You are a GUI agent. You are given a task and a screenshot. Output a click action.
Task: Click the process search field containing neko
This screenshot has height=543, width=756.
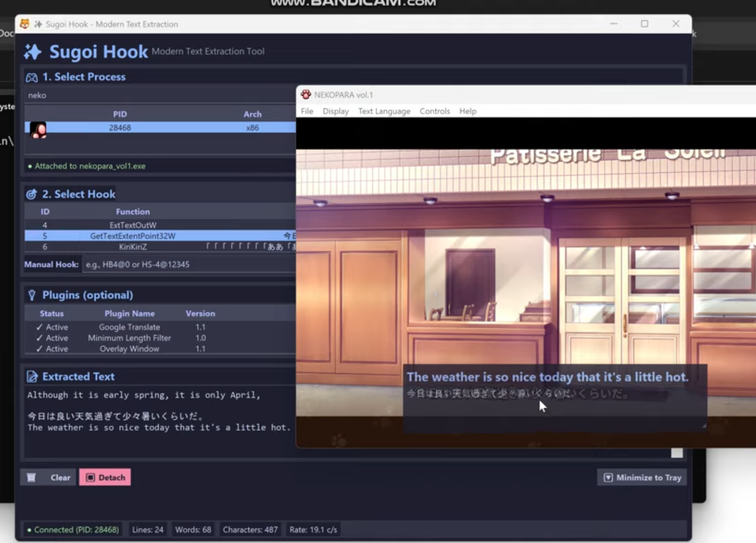(160, 95)
